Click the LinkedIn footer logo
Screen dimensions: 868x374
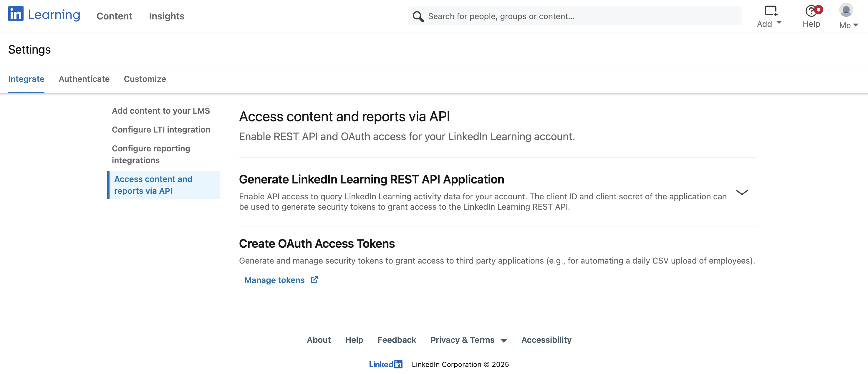[x=385, y=364]
